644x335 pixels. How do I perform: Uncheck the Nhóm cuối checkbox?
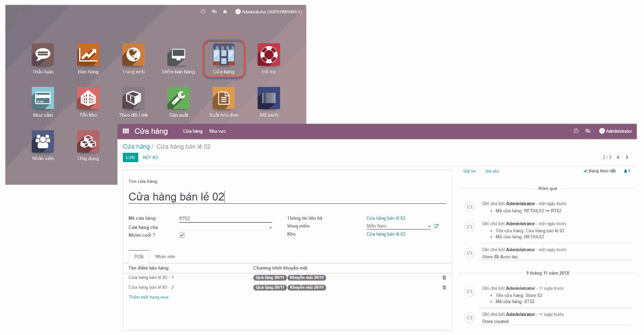(x=181, y=234)
